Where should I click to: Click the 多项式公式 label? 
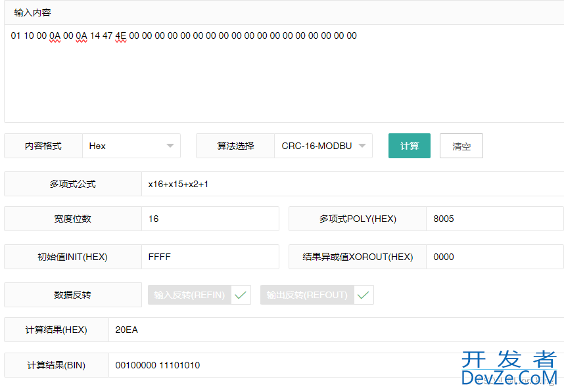(x=73, y=184)
